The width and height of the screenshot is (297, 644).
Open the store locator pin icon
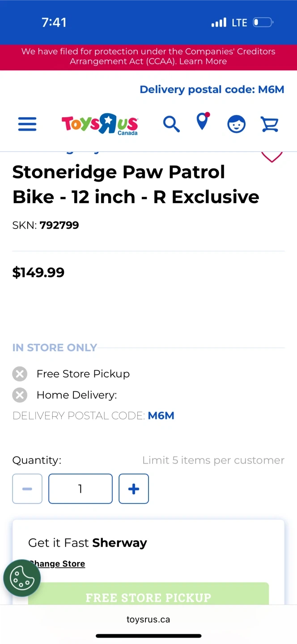click(203, 122)
